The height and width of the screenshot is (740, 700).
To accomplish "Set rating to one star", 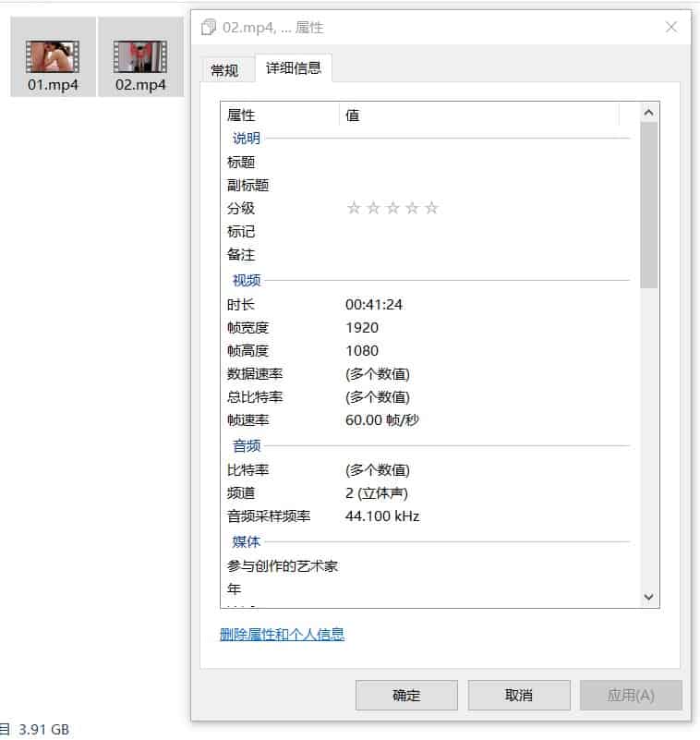I will [354, 209].
